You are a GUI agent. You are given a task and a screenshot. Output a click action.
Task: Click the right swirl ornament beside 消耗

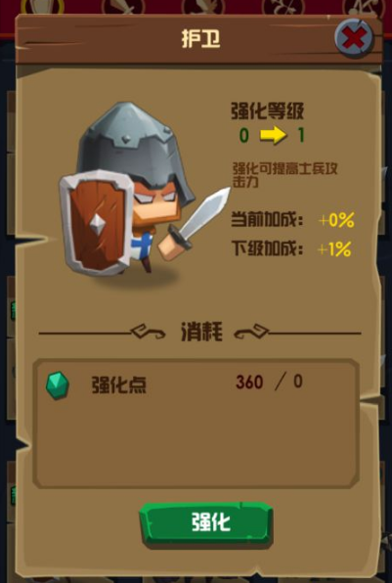click(251, 332)
